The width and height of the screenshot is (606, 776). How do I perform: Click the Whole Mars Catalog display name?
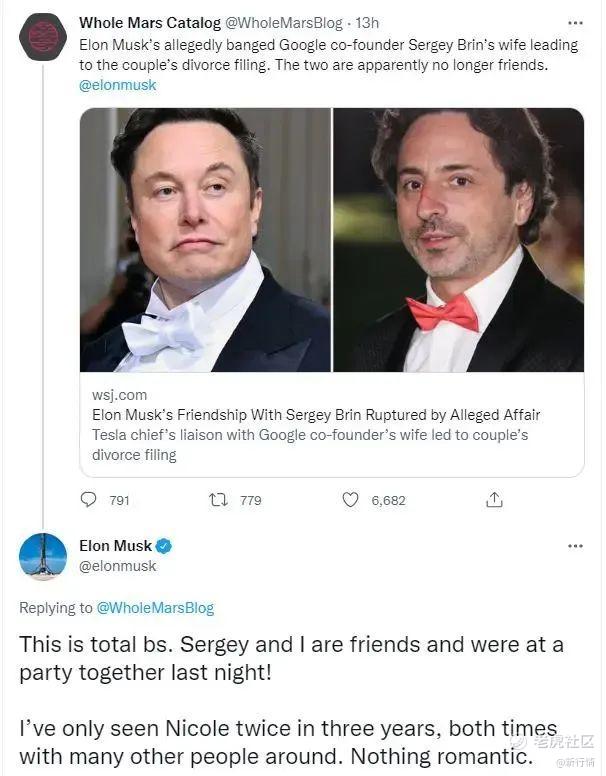137,22
